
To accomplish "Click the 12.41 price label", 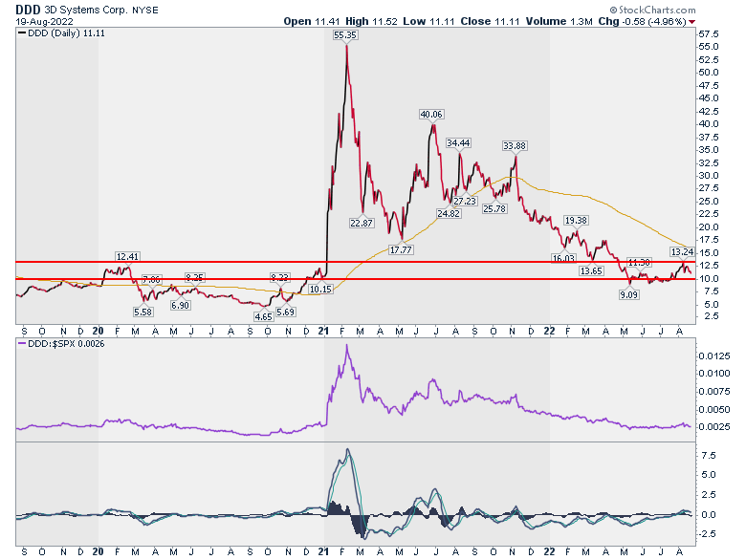I will coord(127,257).
